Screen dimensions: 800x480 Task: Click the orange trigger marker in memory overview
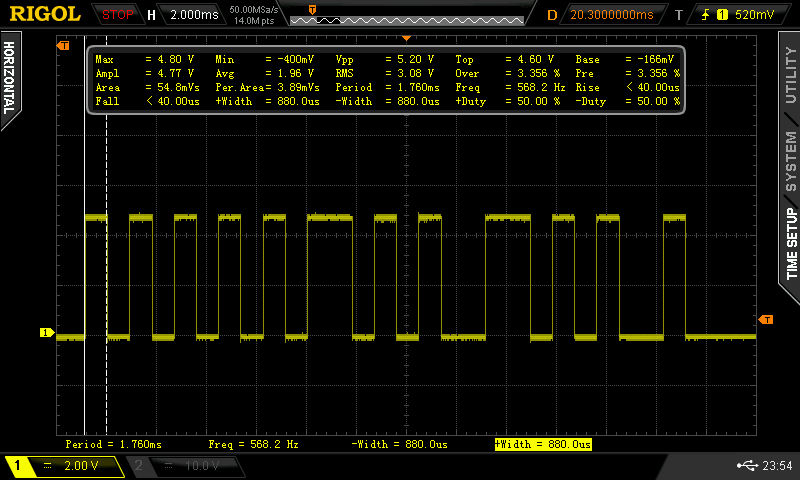pyautogui.click(x=312, y=10)
